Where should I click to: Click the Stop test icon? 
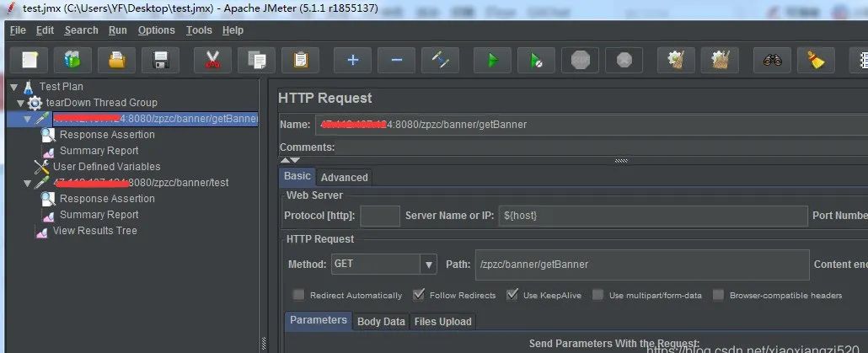pos(580,60)
